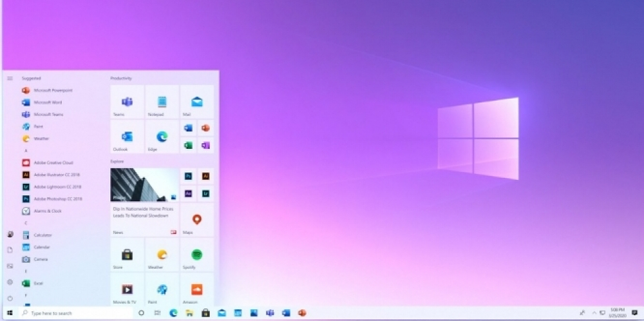Open the small Excel tile
The height and width of the screenshot is (321, 644).
coord(189,146)
